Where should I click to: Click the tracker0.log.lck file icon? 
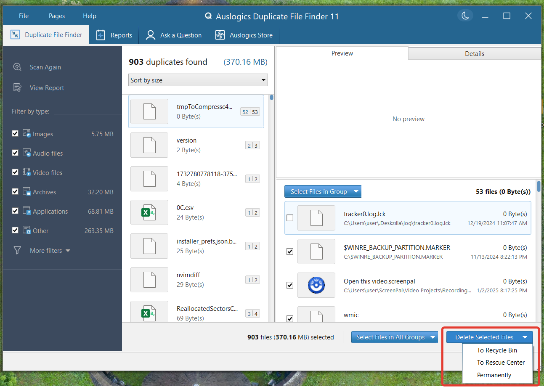click(316, 218)
